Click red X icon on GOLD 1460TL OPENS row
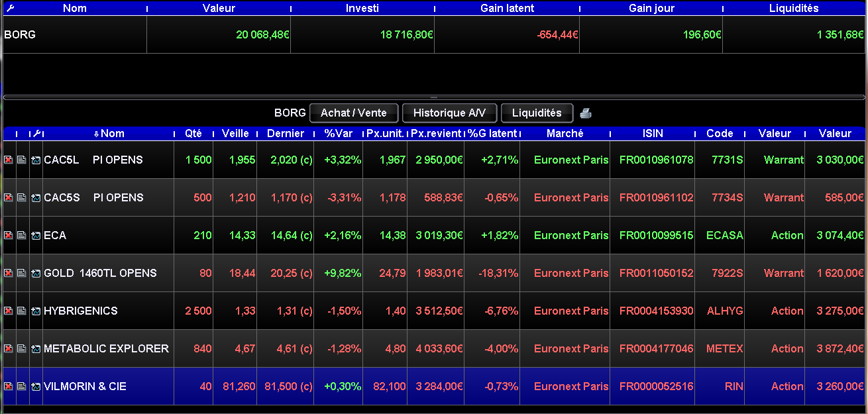The image size is (868, 414). pos(9,273)
